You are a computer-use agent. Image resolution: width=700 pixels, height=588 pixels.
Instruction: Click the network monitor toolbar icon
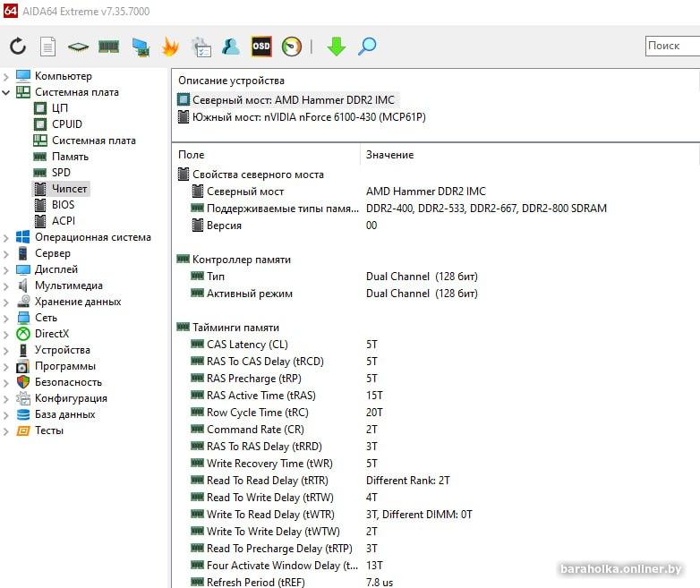coord(141,47)
